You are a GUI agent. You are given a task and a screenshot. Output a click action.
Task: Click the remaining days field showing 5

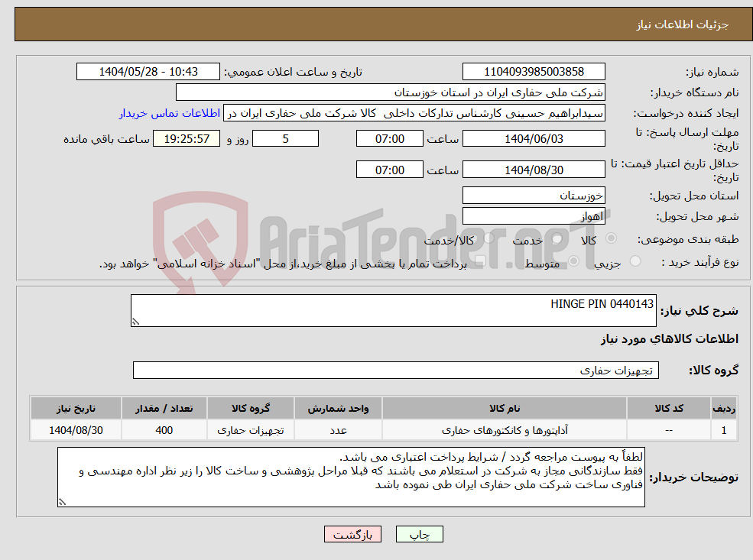tap(285, 139)
